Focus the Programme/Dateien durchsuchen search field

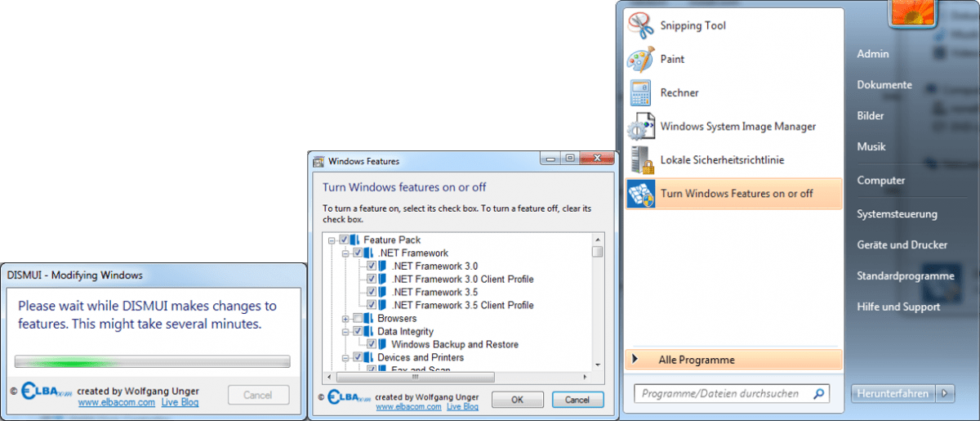(732, 393)
